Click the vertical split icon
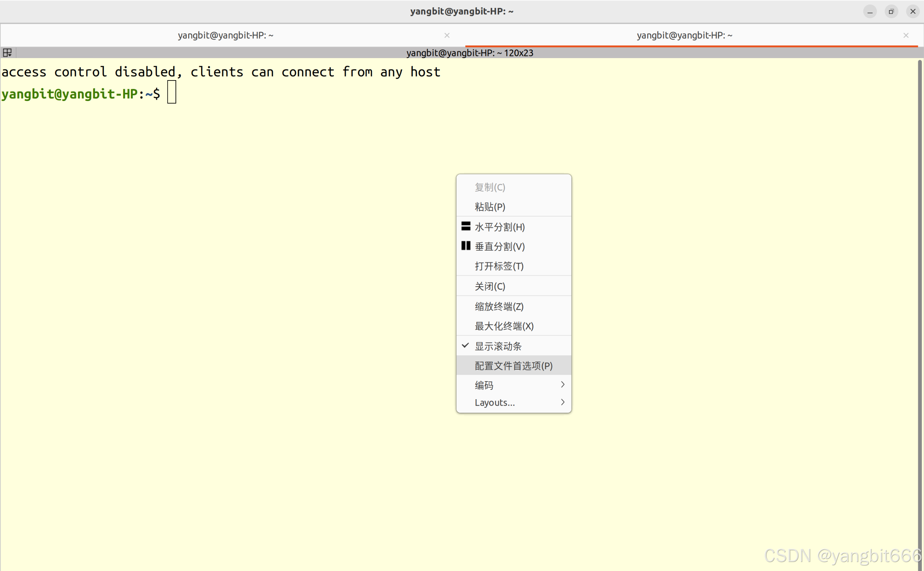 click(x=466, y=246)
